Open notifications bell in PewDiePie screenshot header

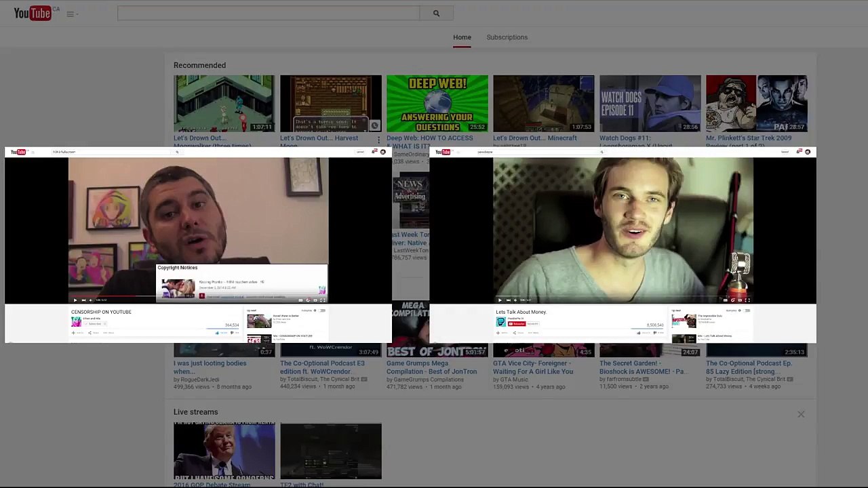(x=799, y=152)
